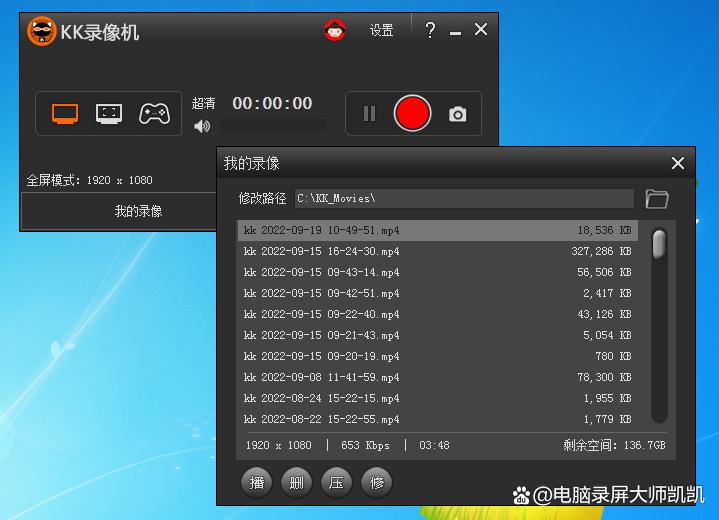The image size is (719, 520).
Task: Edit the video with 修 button
Action: (x=376, y=482)
